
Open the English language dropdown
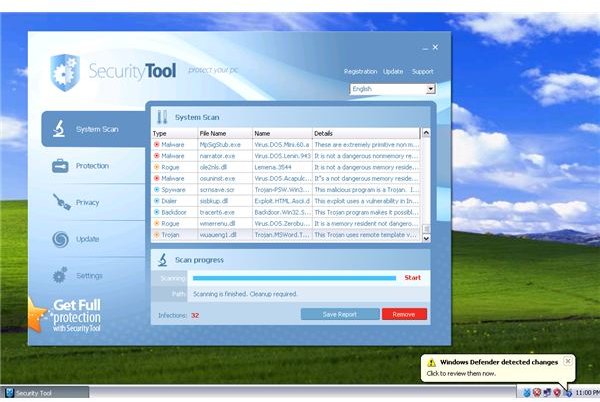point(393,89)
